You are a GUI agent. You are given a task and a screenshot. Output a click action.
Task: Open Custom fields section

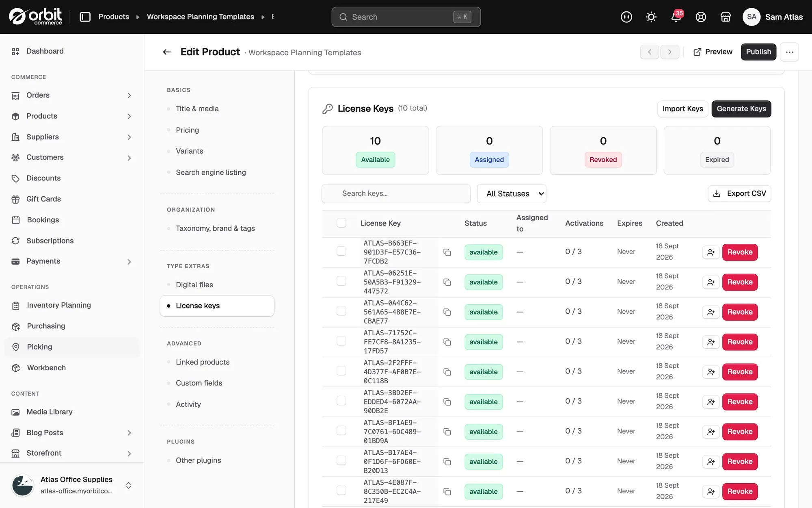pos(199,383)
